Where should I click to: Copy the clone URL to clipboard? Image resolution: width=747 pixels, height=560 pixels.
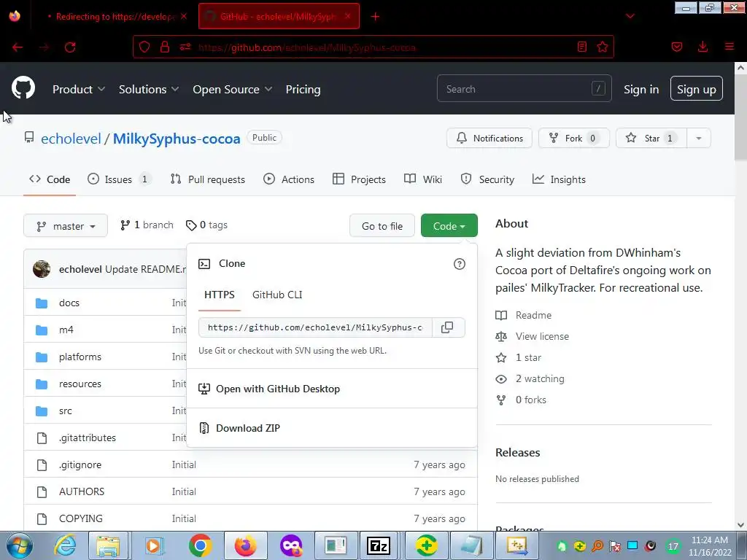(447, 327)
